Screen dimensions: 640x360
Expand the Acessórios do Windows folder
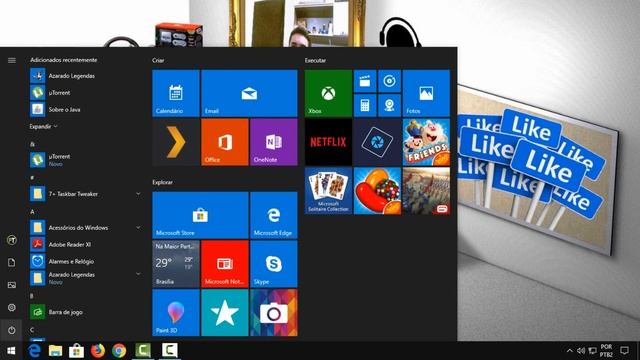pyautogui.click(x=138, y=227)
